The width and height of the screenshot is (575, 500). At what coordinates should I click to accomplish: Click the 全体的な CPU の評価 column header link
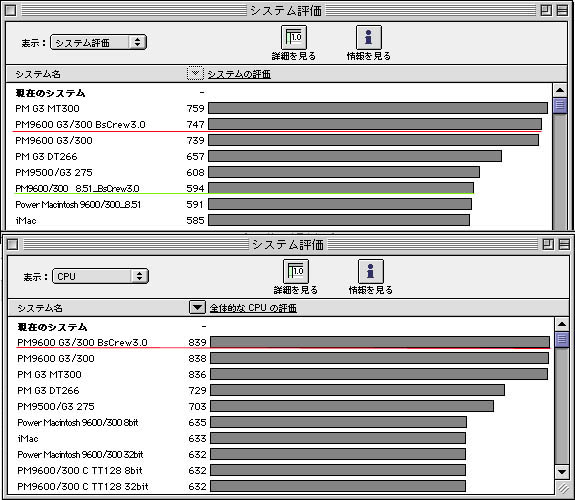[253, 308]
